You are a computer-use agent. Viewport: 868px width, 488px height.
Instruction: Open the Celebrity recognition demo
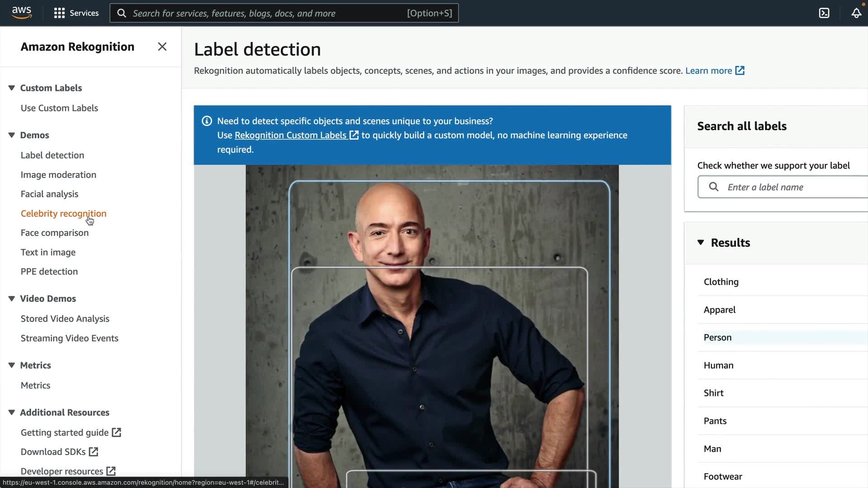pos(63,213)
